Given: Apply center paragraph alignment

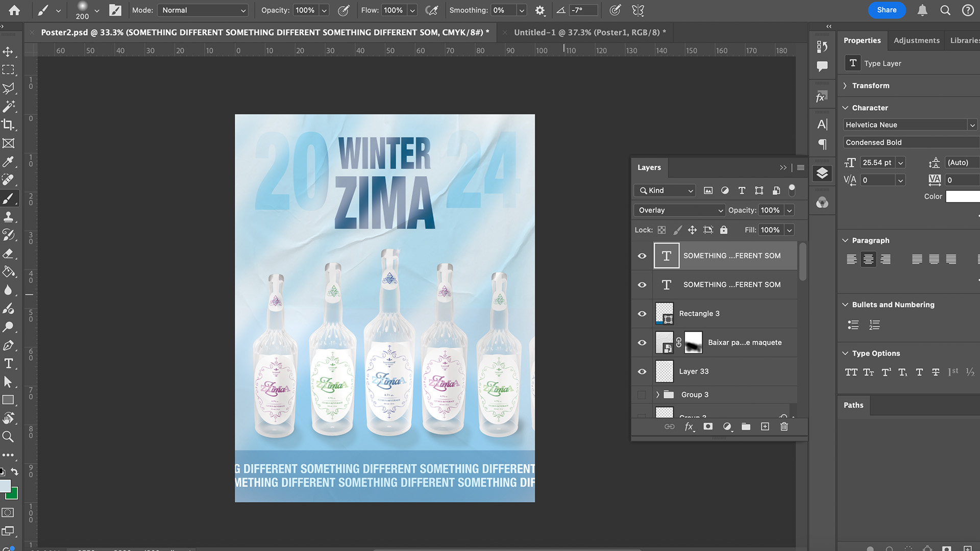Looking at the screenshot, I should click(x=868, y=259).
